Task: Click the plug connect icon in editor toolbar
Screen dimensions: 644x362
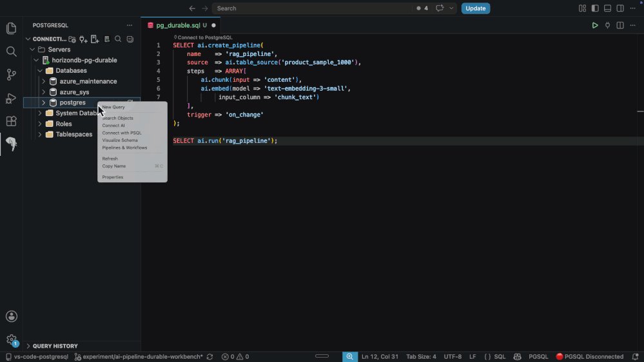Action: [607, 26]
